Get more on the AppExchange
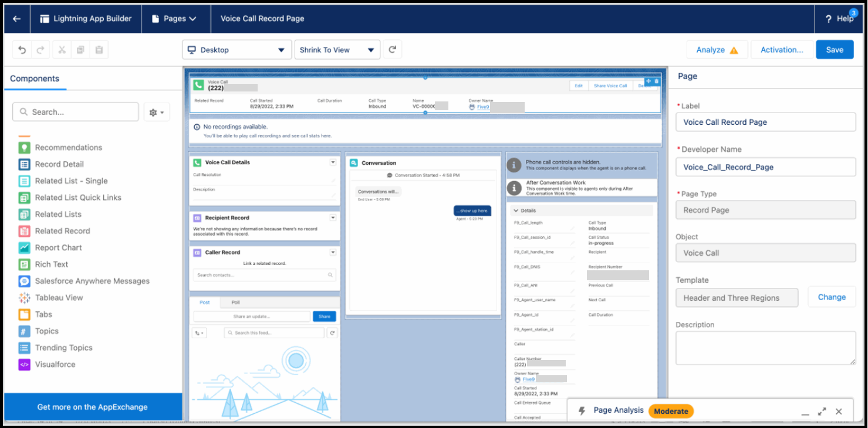This screenshot has width=868, height=428. point(93,407)
